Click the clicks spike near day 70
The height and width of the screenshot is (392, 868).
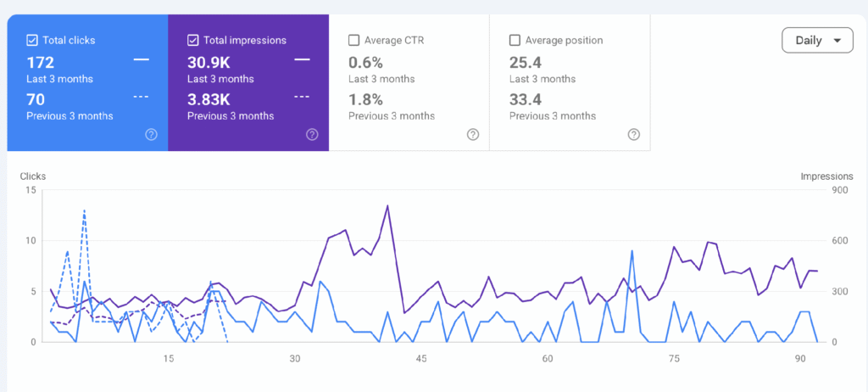tap(632, 251)
